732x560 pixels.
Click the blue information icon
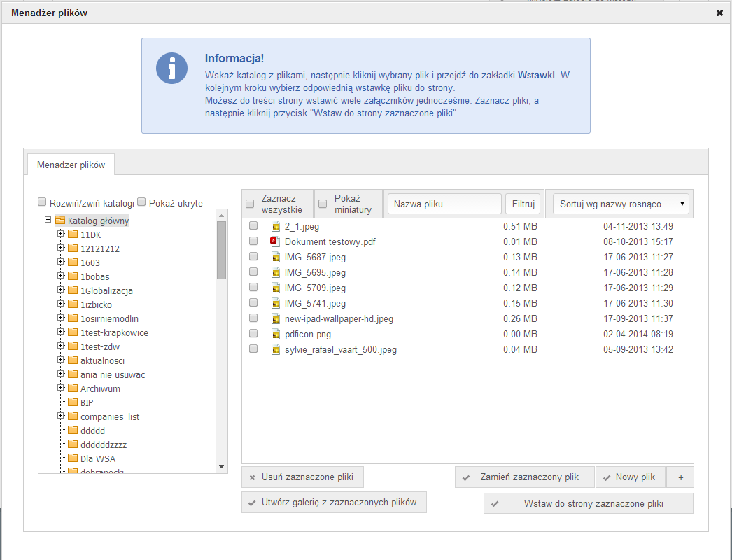click(171, 68)
